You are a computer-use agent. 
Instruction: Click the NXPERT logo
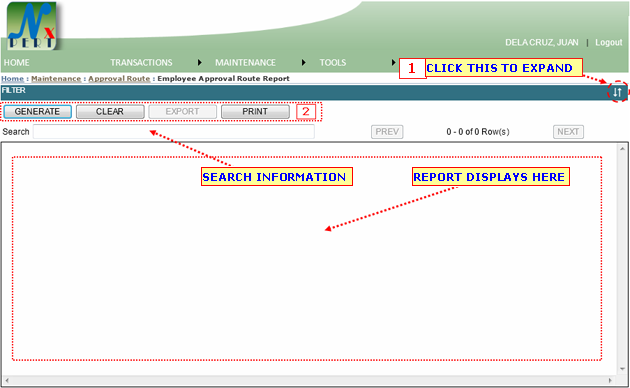tap(31, 26)
